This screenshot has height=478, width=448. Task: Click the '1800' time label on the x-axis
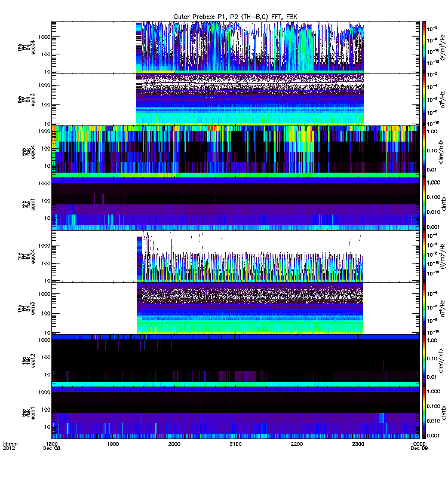(52, 444)
